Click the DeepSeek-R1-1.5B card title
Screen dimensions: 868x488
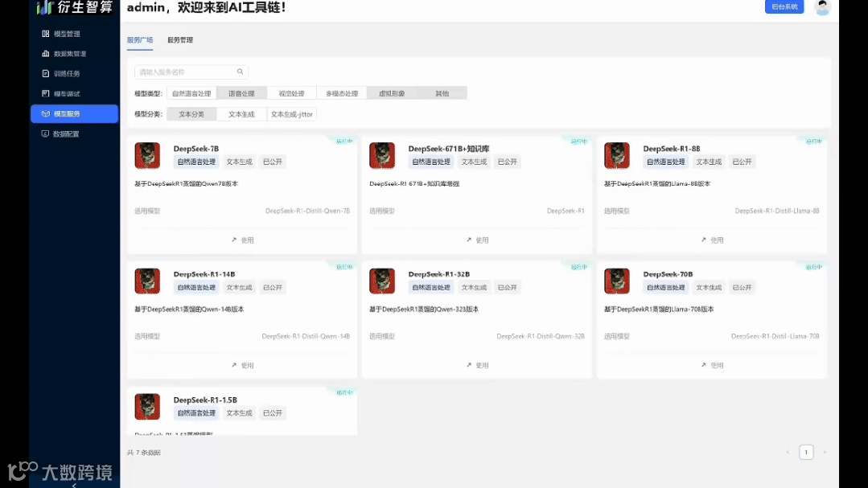tap(205, 400)
